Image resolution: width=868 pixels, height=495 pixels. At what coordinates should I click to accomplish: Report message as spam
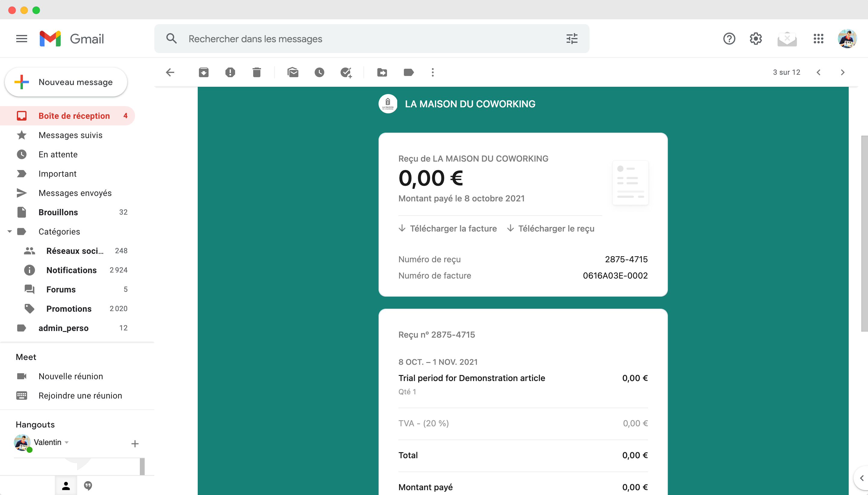[x=230, y=72]
